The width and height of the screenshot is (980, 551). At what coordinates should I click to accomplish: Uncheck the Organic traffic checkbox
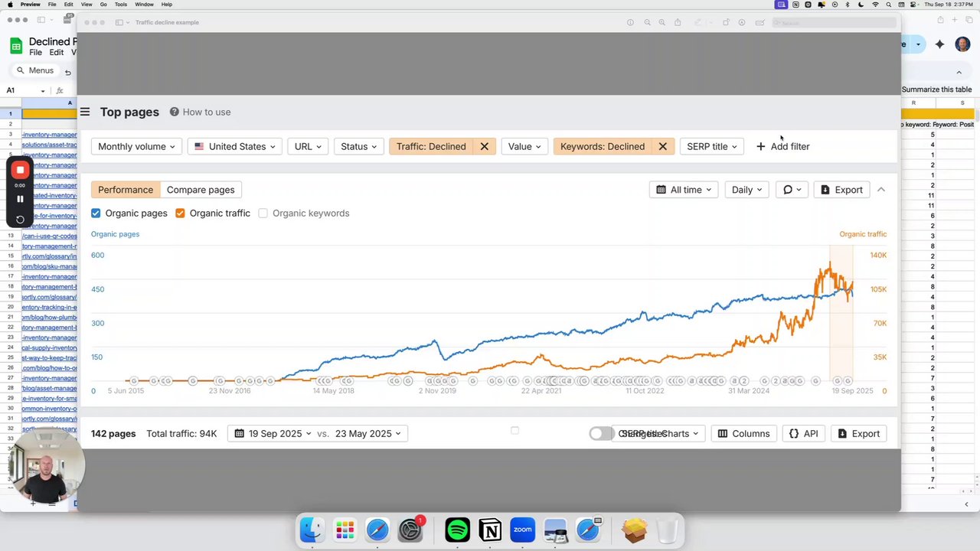click(180, 214)
